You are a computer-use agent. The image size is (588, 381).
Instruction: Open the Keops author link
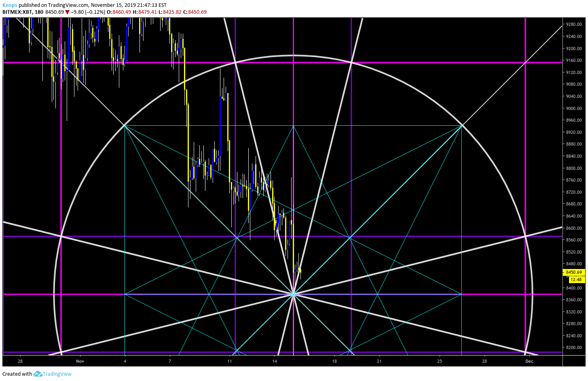[10, 5]
